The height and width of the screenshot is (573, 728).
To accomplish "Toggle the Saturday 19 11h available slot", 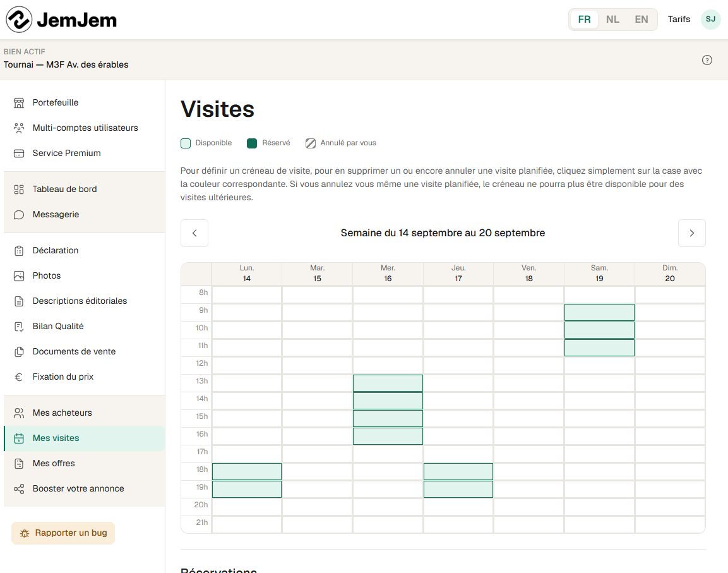I will tap(599, 347).
